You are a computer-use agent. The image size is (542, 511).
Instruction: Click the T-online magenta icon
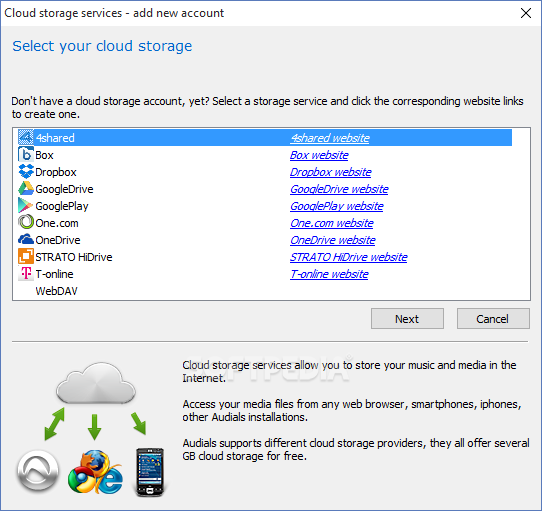coord(26,273)
